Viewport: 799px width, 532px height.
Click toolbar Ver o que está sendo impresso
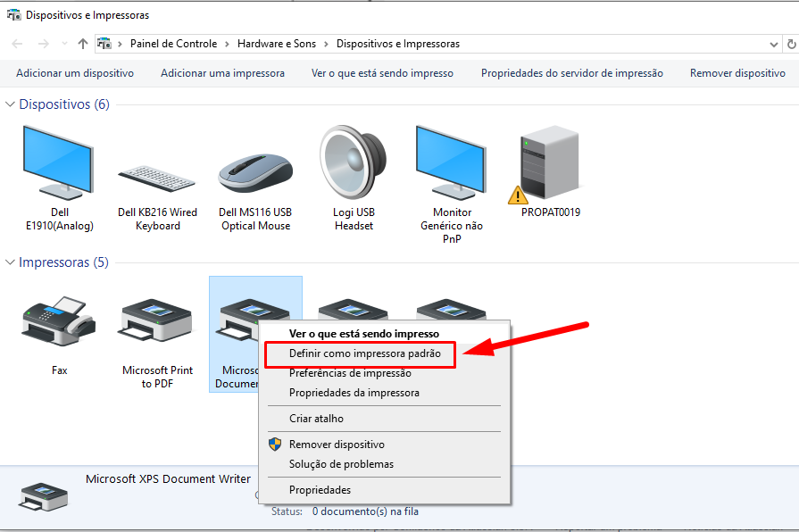point(382,73)
